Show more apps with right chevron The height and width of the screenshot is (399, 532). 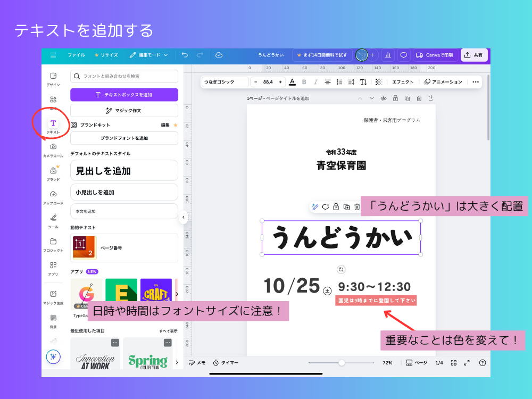point(177,294)
